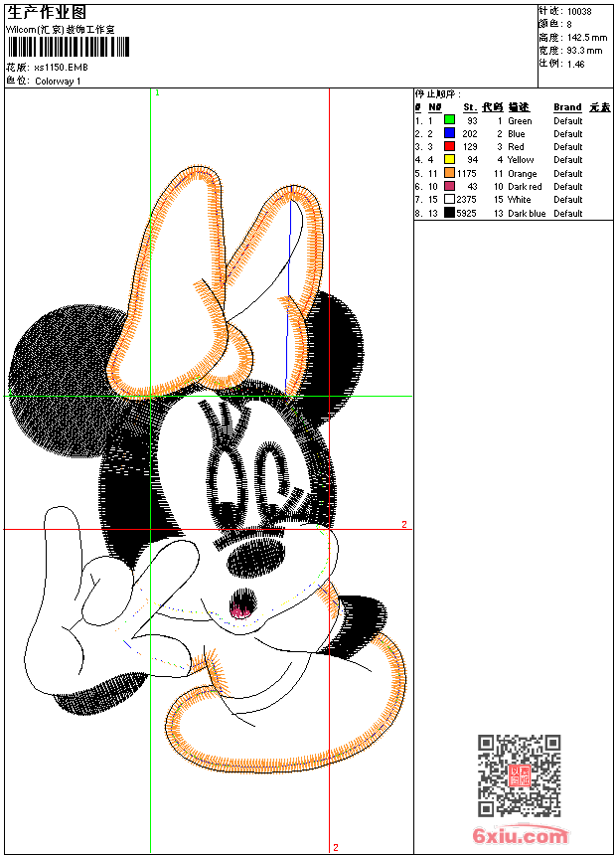Click the stitch value '1175' in the Orange row
The width and height of the screenshot is (616, 855).
[x=466, y=174]
